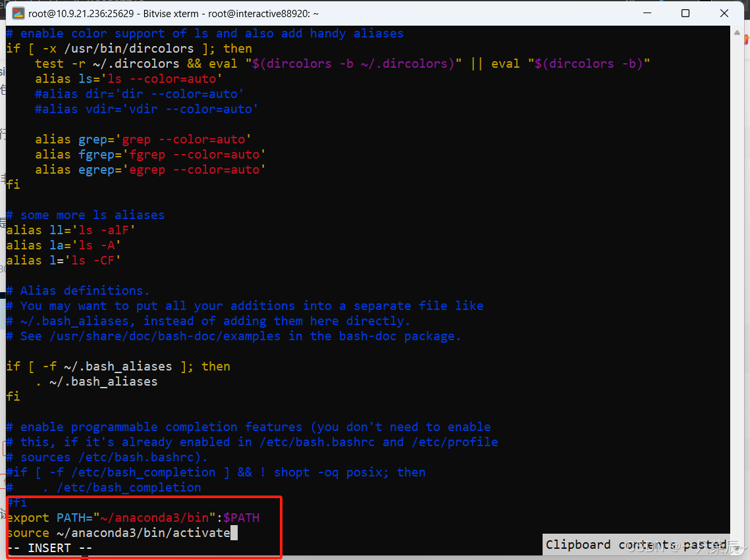Click the line 'source ~/anaconda3/bin/activate'
Image resolution: width=750 pixels, height=560 pixels.
(119, 533)
